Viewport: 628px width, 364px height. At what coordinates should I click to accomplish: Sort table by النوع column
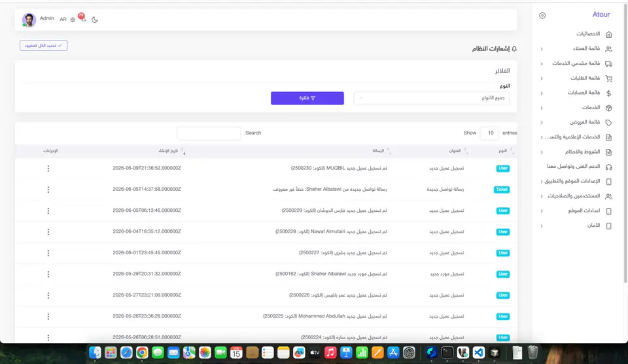(x=502, y=151)
